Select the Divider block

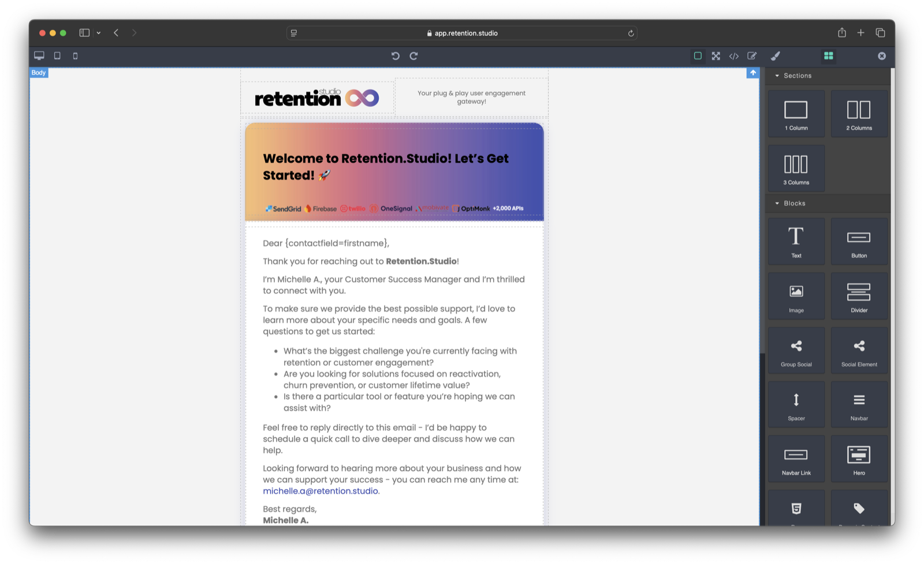[859, 296]
